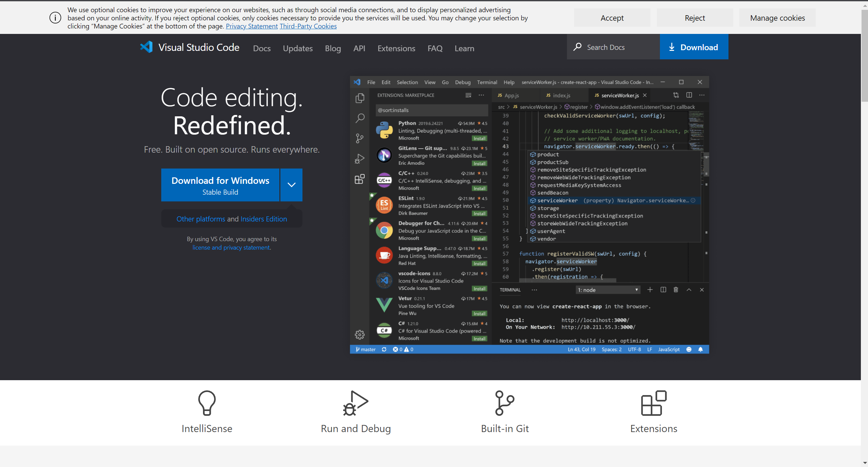Open the Extensions navigation menu item

point(396,48)
